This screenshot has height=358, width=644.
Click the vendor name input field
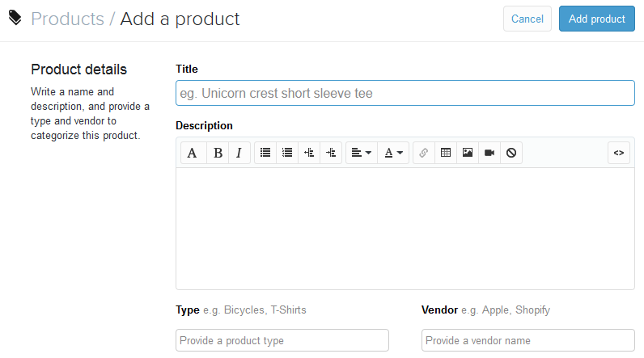click(x=527, y=340)
